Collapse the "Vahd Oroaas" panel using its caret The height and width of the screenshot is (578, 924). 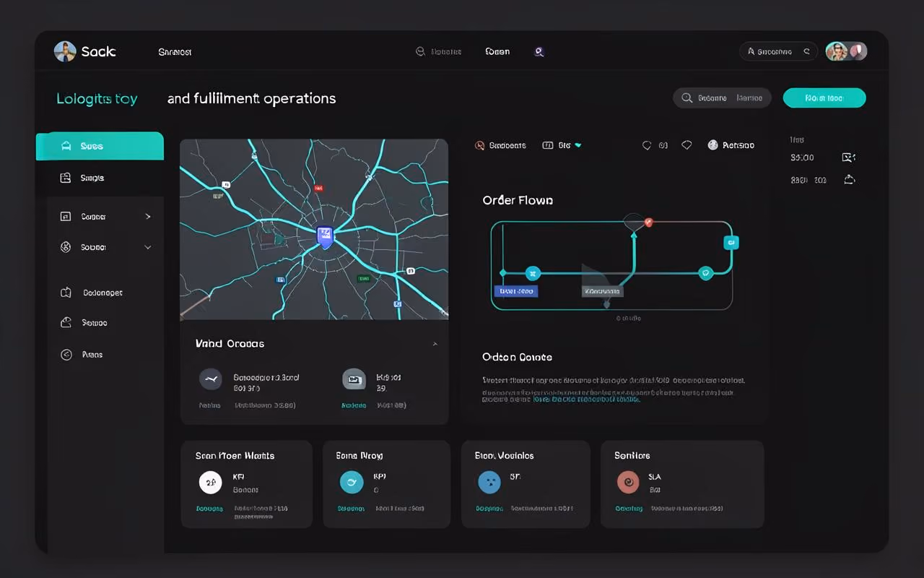(435, 345)
